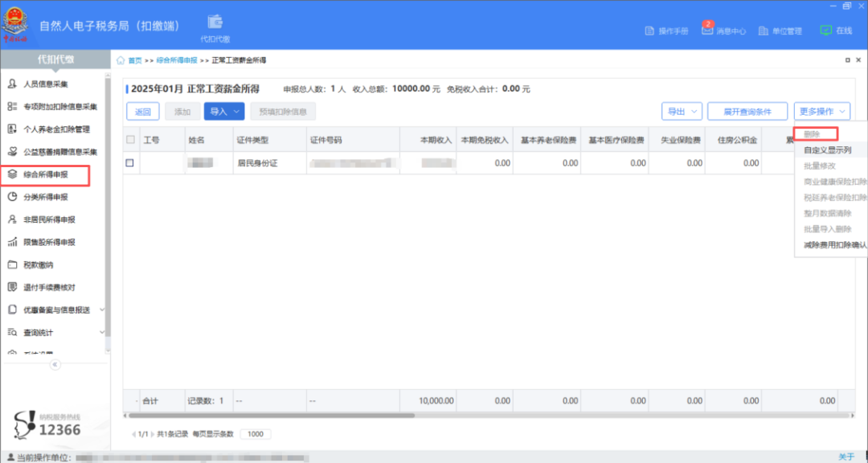Image resolution: width=868 pixels, height=463 pixels.
Task: Click the green 在线 monitor icon
Action: coord(825,31)
